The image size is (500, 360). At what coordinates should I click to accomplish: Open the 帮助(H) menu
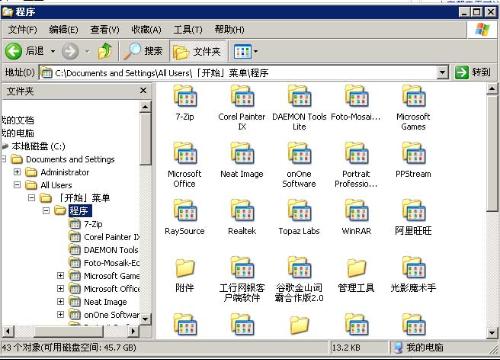(x=229, y=30)
